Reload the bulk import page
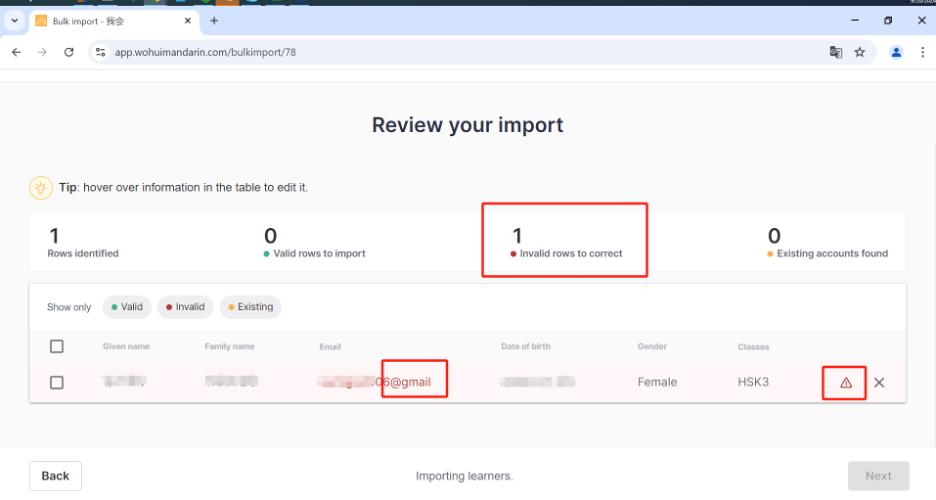936x500 pixels. click(69, 52)
